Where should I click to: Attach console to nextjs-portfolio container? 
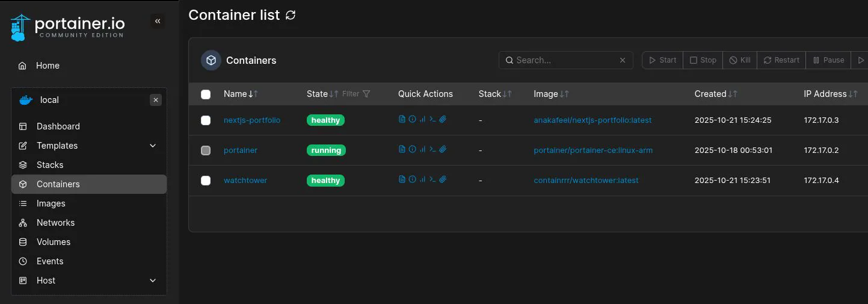[443, 119]
